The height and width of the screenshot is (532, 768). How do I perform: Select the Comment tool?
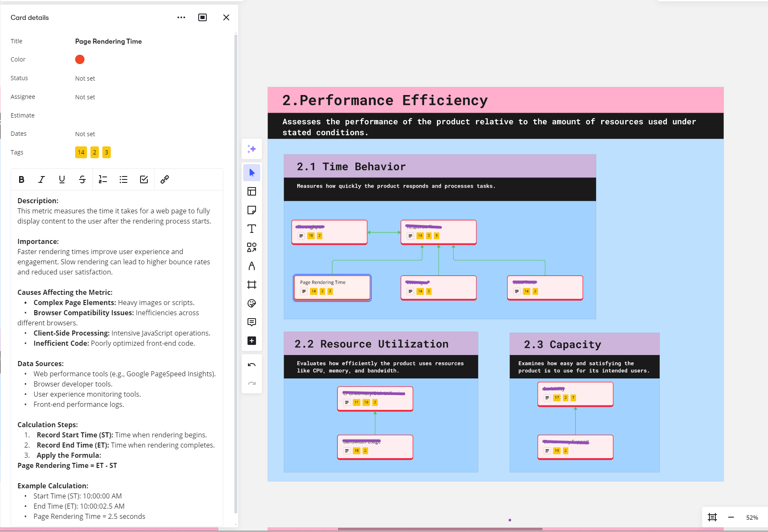(252, 322)
